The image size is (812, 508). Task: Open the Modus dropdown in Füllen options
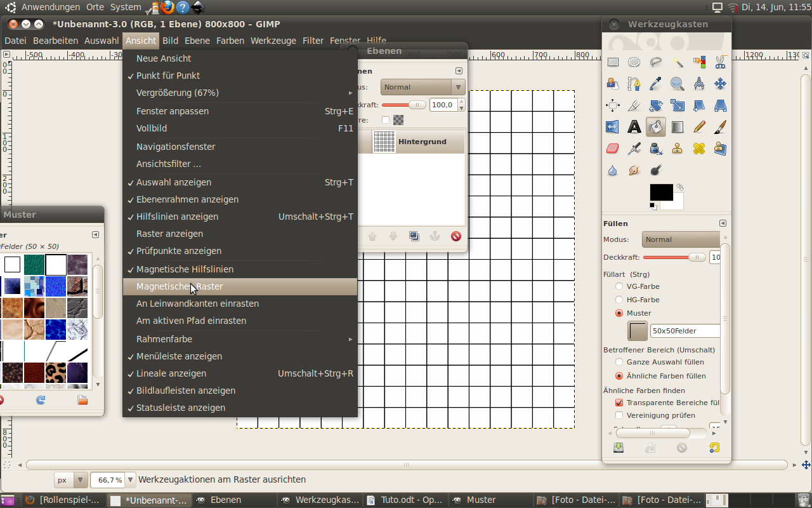(681, 239)
